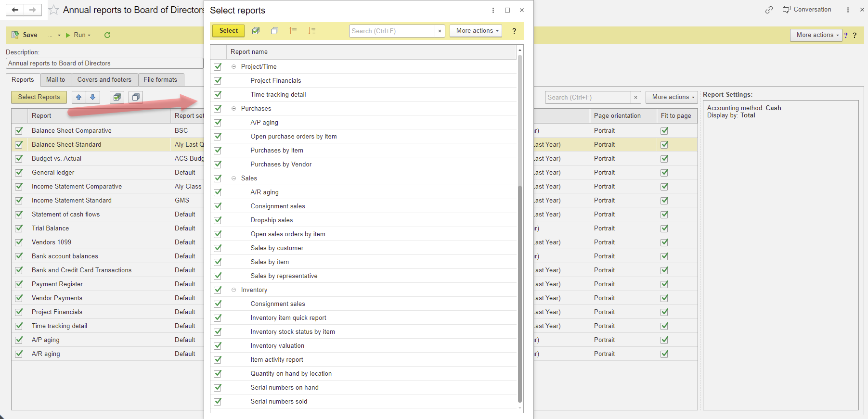This screenshot has height=419, width=868.
Task: Toggle Fit to page for Balance Sheet Comparative
Action: (664, 130)
